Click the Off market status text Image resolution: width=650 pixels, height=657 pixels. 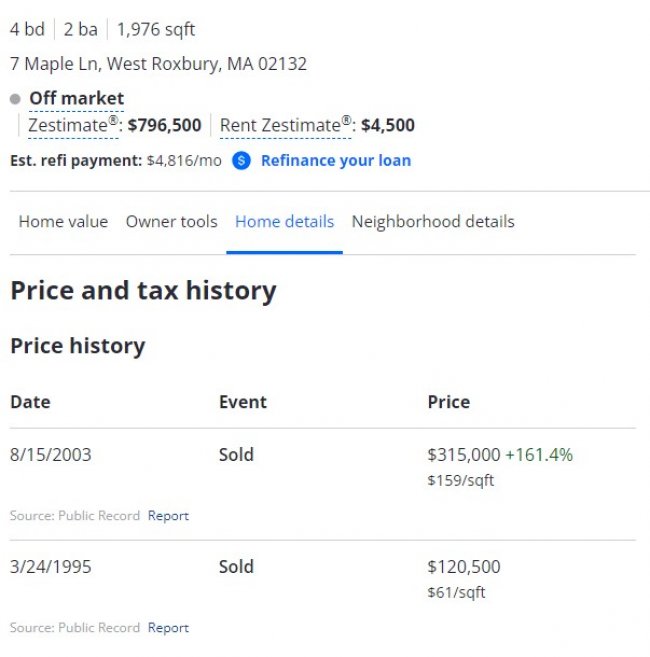(77, 98)
